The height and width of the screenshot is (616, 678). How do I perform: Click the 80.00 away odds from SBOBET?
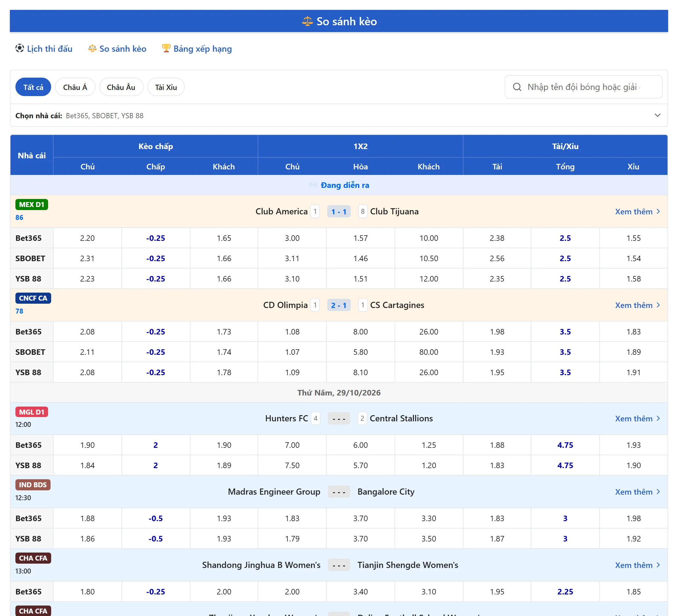click(428, 352)
